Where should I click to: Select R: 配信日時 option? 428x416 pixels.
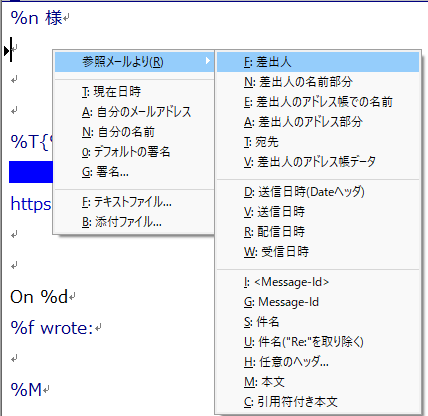click(x=318, y=232)
